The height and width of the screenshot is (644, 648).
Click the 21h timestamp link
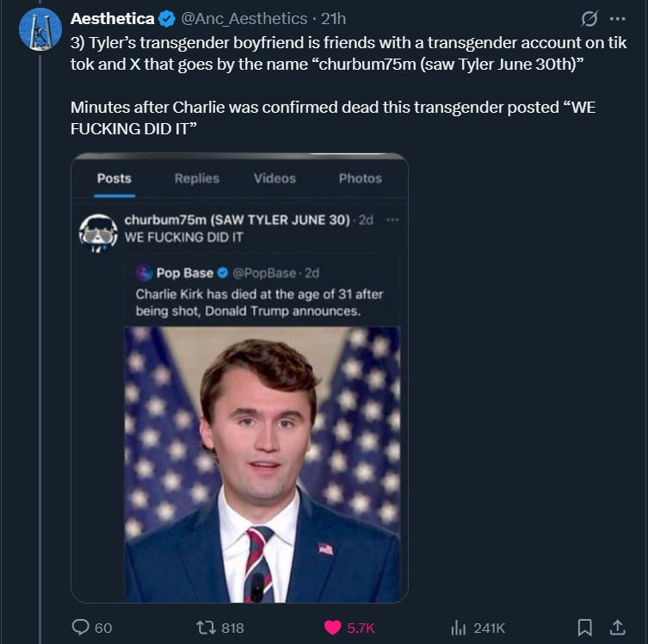(333, 19)
